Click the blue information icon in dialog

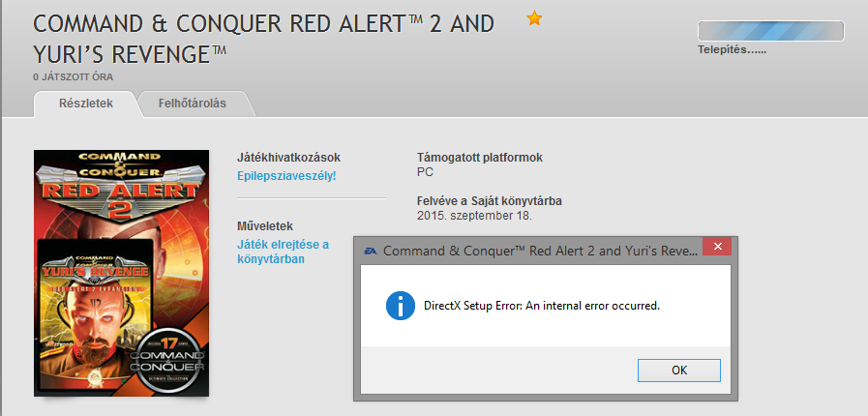[401, 306]
